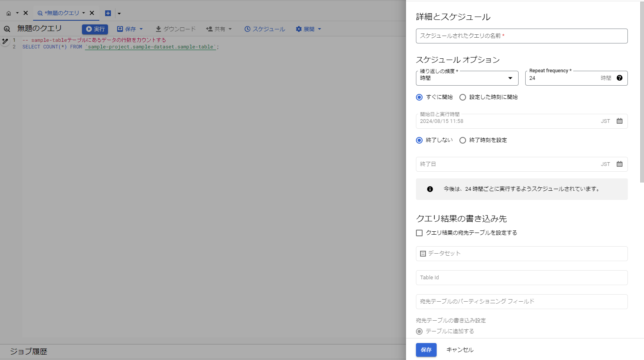Viewport: 644px width, 360px height.
Task: Select the 設定した時刻に開始 radio button
Action: [463, 97]
